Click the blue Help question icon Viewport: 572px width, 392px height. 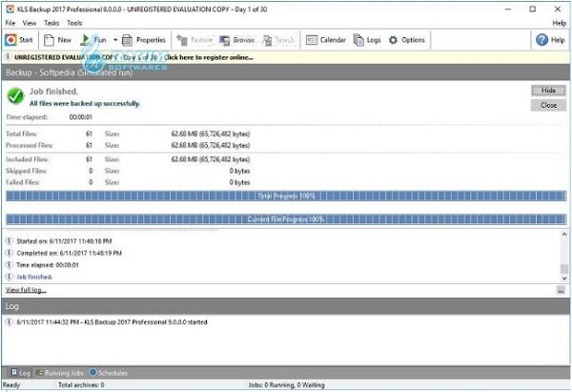point(542,40)
